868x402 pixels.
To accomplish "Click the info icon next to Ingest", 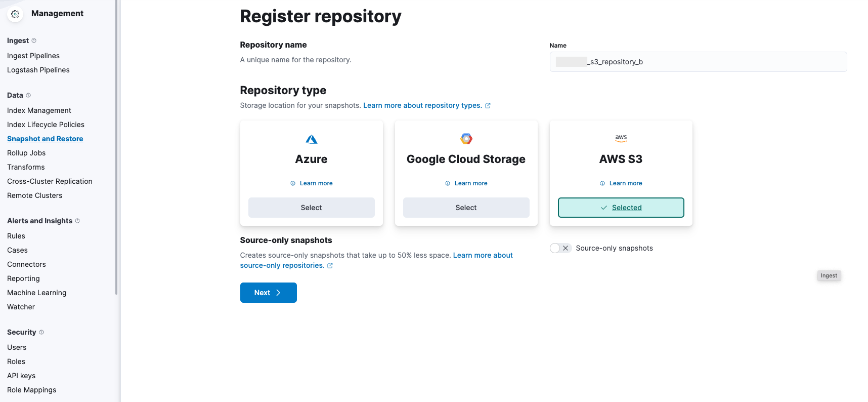I will coord(34,41).
